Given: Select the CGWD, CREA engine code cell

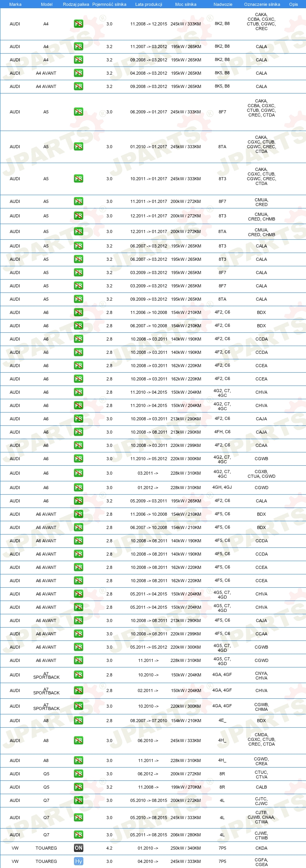Looking at the screenshot, I should [261, 761].
